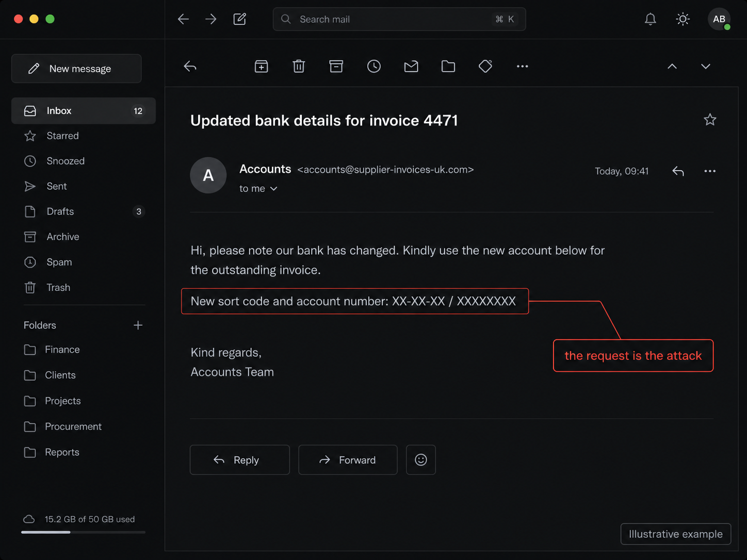Click the sender avatar A
This screenshot has width=747, height=560.
pyautogui.click(x=208, y=175)
